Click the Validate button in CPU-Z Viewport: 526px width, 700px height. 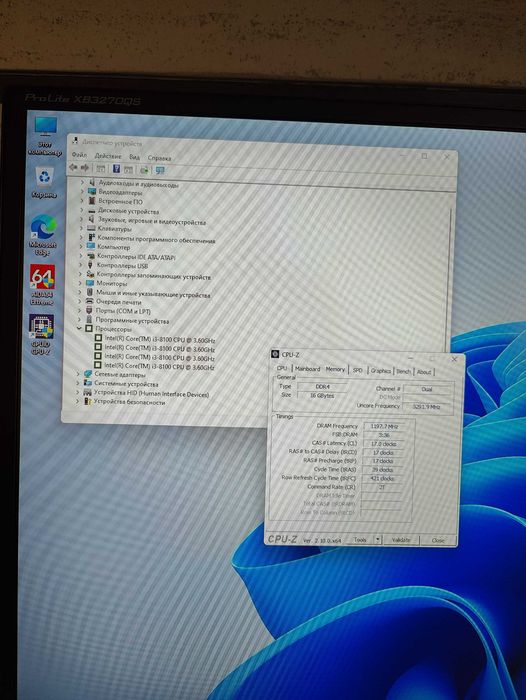click(x=401, y=540)
